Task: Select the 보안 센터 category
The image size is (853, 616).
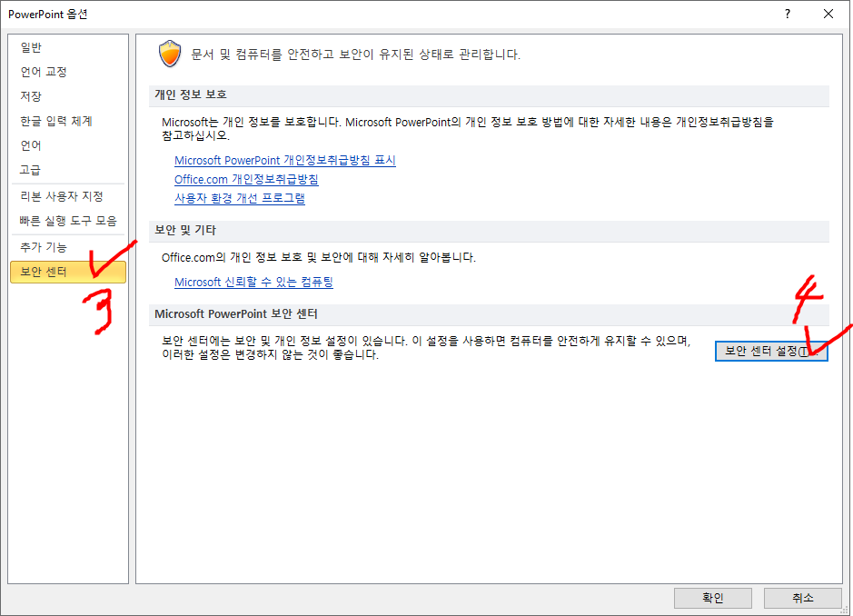Action: [67, 272]
